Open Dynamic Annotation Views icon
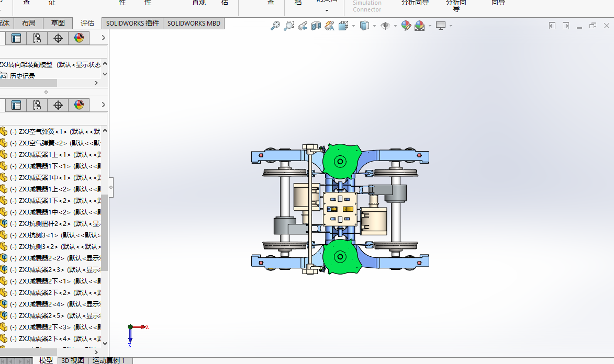 (329, 26)
